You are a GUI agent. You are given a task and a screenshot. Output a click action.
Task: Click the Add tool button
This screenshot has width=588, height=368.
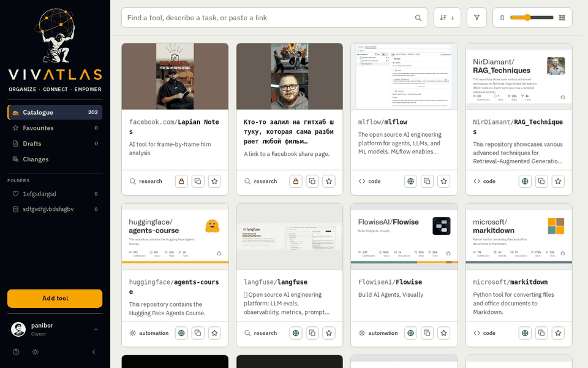(55, 298)
